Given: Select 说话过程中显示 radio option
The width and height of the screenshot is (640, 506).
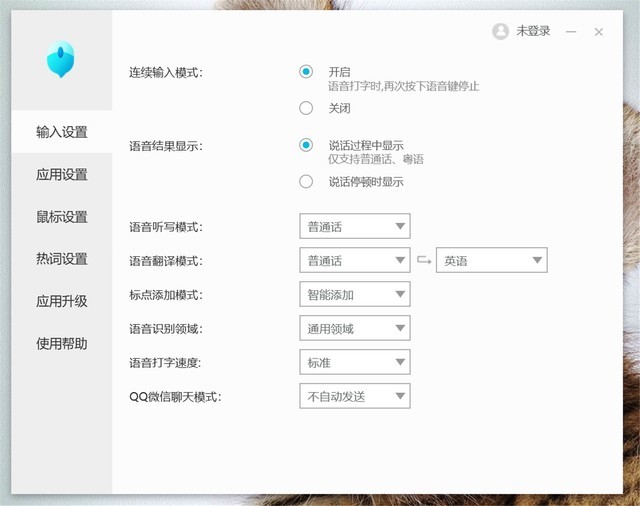Looking at the screenshot, I should coord(306,145).
